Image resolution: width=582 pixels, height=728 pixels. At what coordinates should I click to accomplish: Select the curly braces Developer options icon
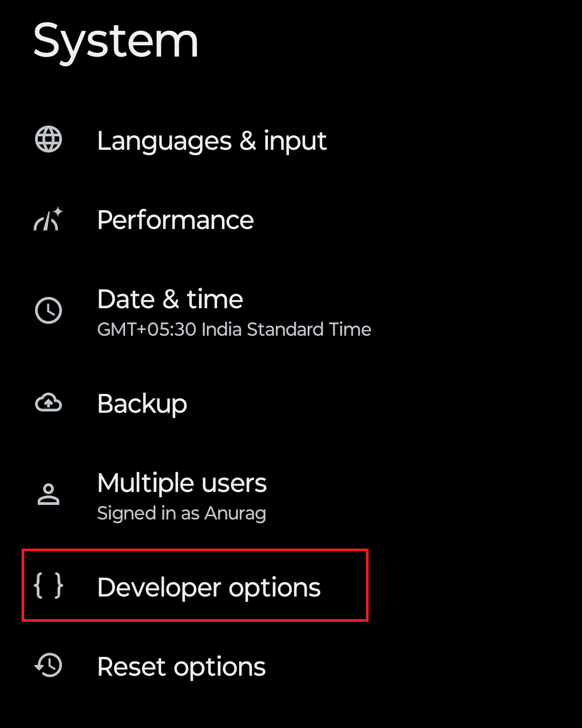click(x=48, y=587)
